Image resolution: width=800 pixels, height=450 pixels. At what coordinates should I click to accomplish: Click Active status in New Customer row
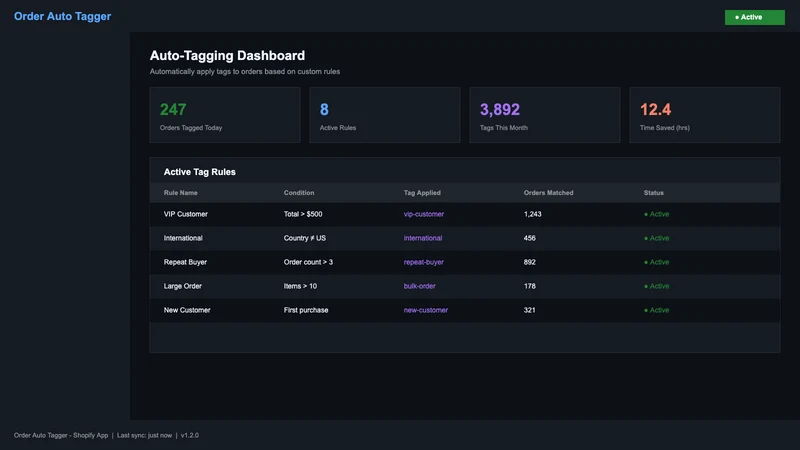[x=657, y=310]
